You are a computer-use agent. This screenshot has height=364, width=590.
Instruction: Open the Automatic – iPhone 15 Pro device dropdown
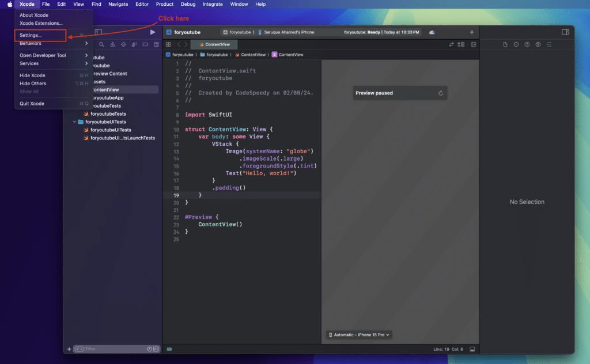(358, 335)
